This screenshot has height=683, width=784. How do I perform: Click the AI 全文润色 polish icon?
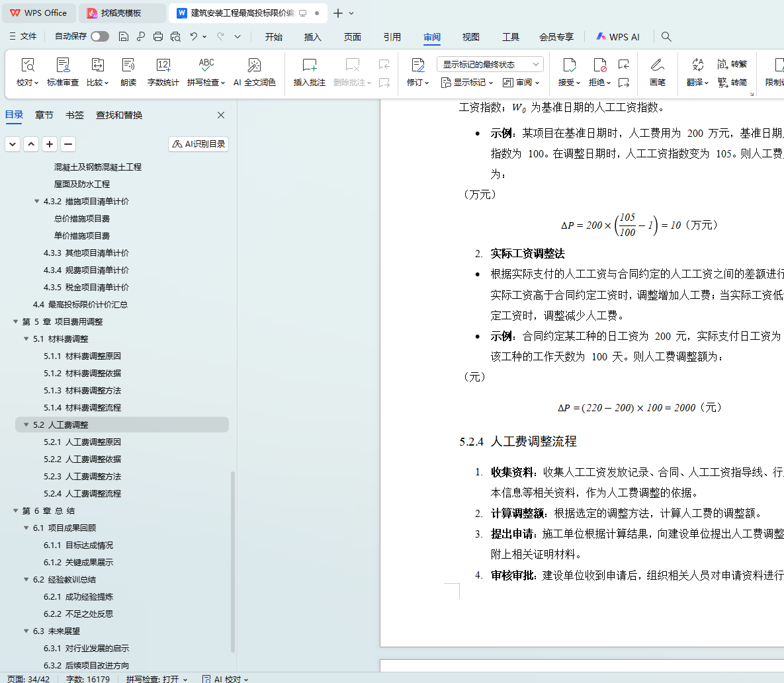tap(254, 65)
